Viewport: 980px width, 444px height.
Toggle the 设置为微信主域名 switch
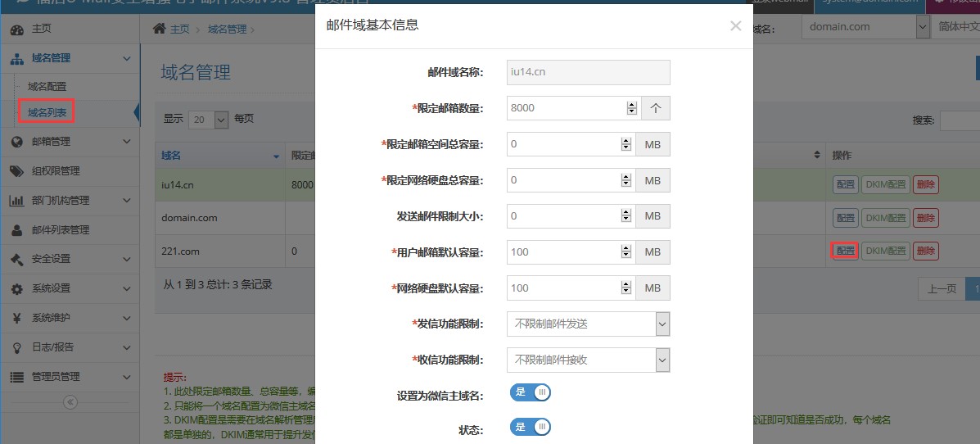pyautogui.click(x=531, y=393)
